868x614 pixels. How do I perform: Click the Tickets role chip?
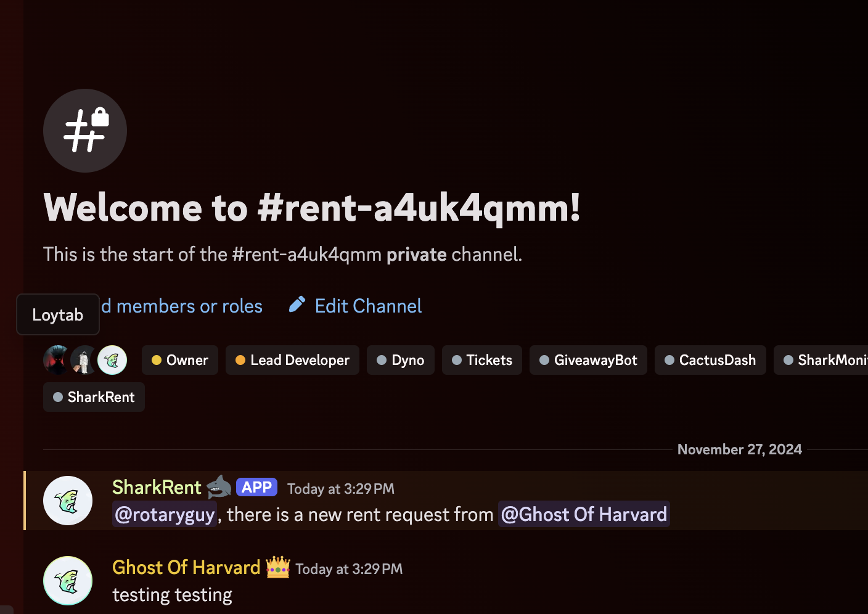coord(482,360)
